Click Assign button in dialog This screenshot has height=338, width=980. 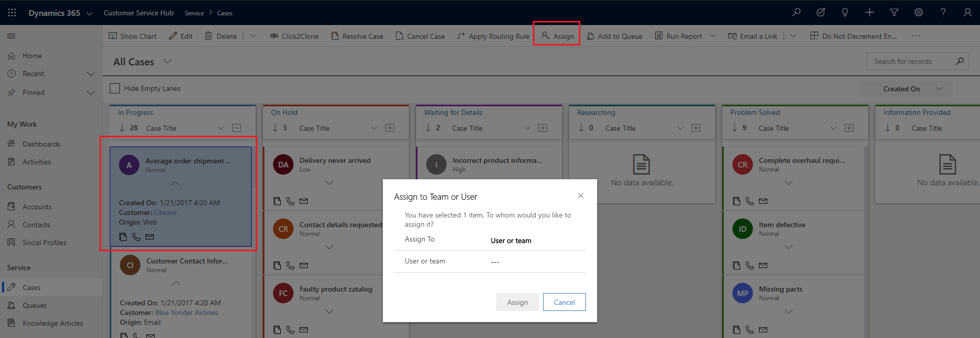click(517, 302)
